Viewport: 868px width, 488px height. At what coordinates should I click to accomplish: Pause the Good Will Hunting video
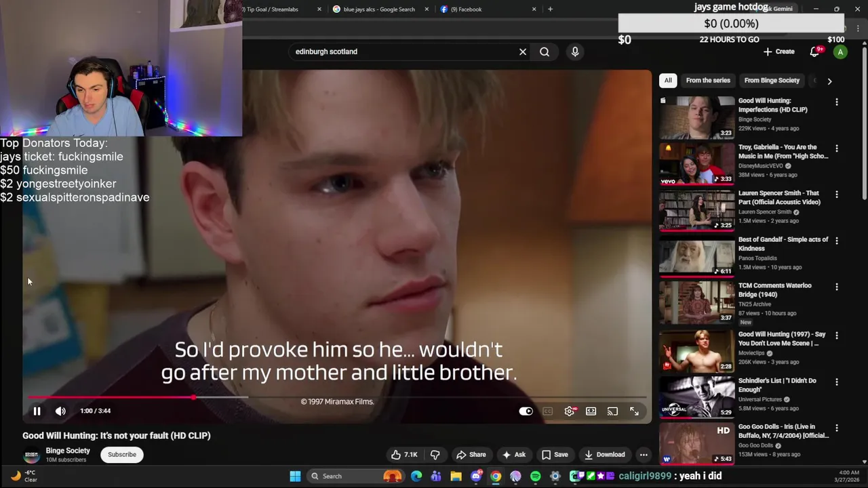[37, 411]
